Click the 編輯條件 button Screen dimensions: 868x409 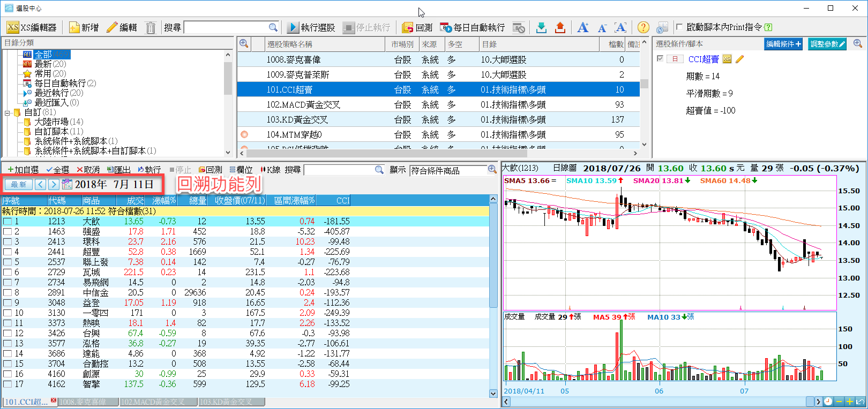click(x=783, y=44)
